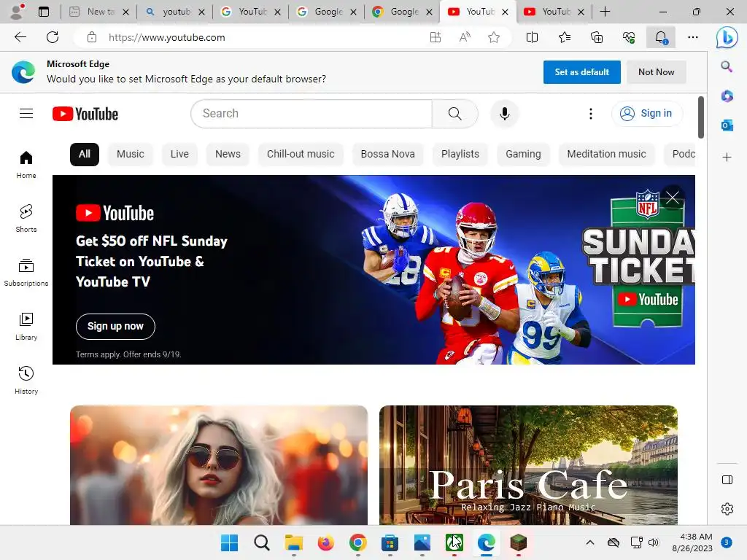Start voice search with the microphone icon
This screenshot has height=560, width=747.
[505, 113]
